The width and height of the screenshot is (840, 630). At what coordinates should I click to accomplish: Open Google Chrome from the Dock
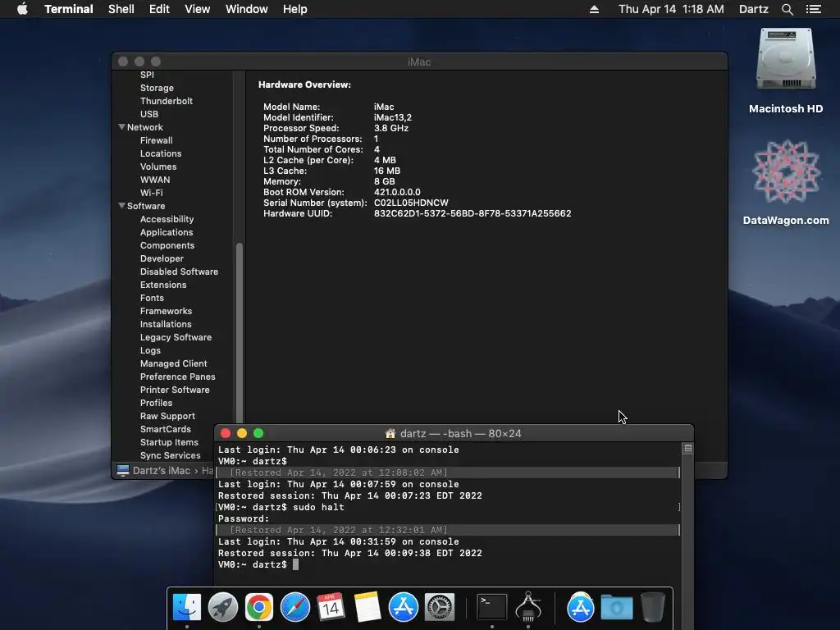coord(258,608)
